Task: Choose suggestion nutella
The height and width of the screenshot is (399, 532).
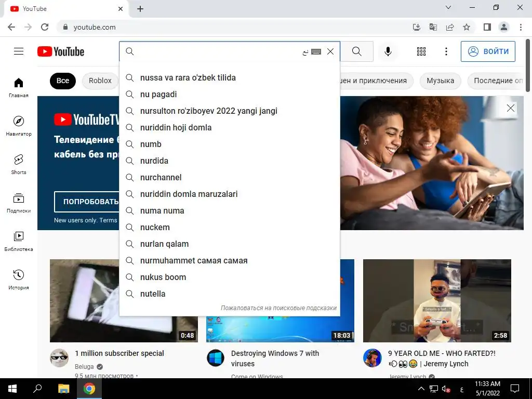Action: point(229,294)
